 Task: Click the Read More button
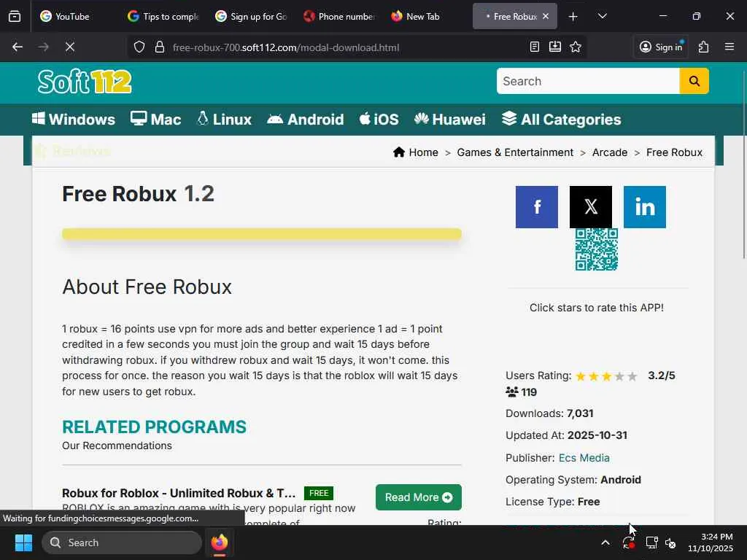coord(418,497)
